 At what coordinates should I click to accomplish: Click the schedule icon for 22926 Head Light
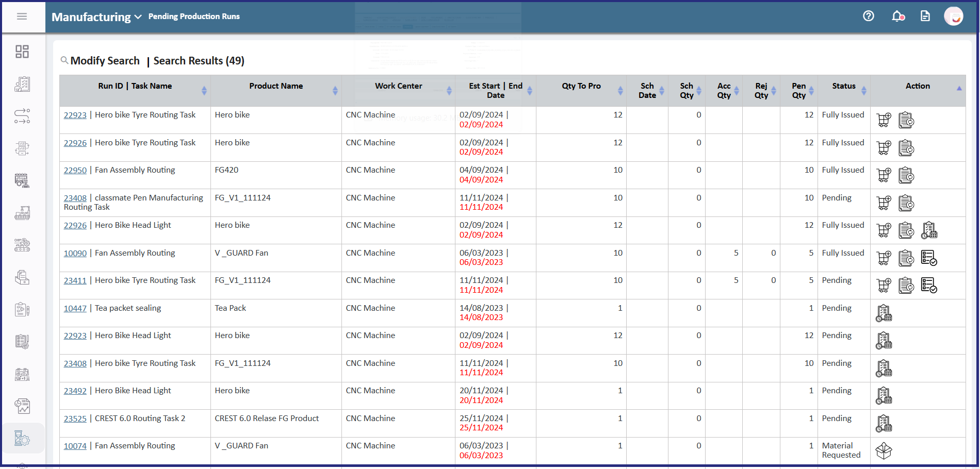tap(929, 230)
